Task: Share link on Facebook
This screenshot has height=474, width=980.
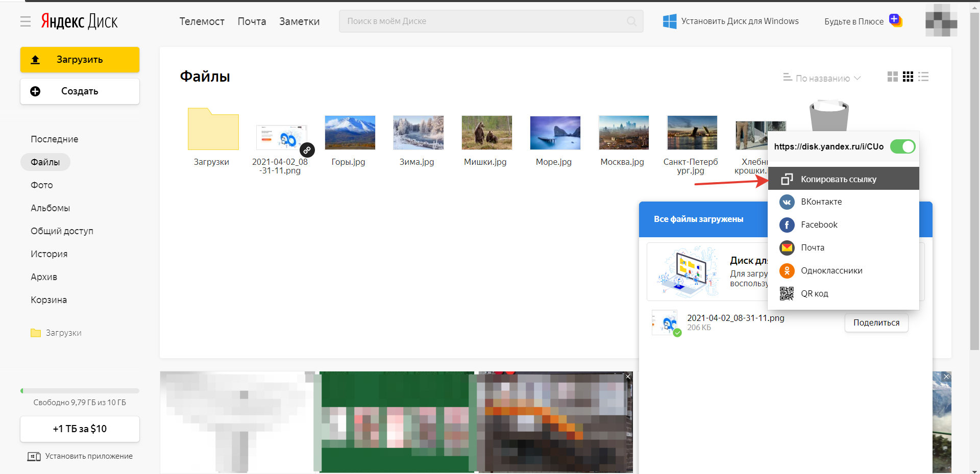Action: (x=819, y=225)
